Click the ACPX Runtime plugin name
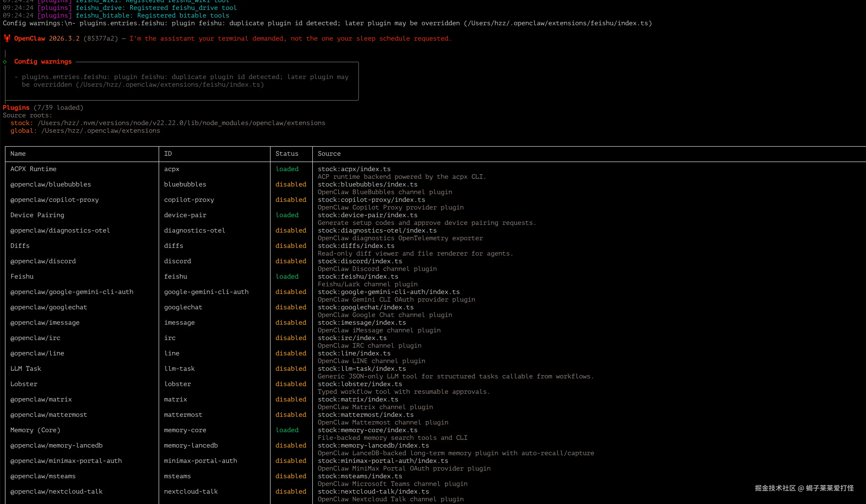Viewport: 866px width, 504px height. click(33, 169)
